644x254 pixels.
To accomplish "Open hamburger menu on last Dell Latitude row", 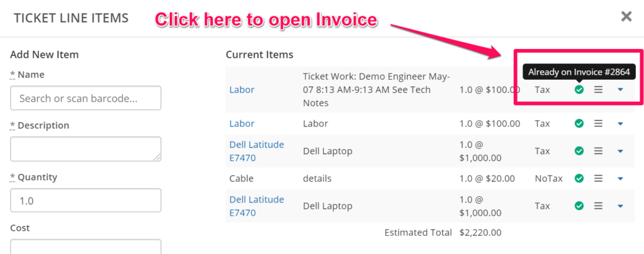I will 599,206.
